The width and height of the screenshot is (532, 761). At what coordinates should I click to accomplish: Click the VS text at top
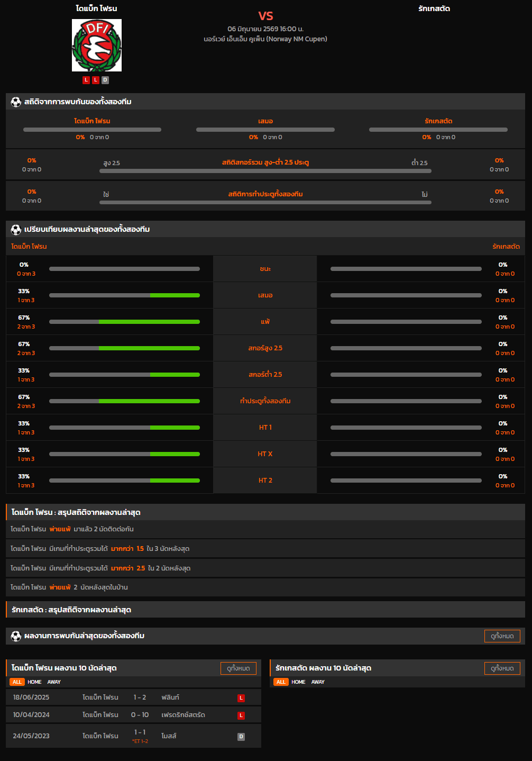click(x=265, y=16)
